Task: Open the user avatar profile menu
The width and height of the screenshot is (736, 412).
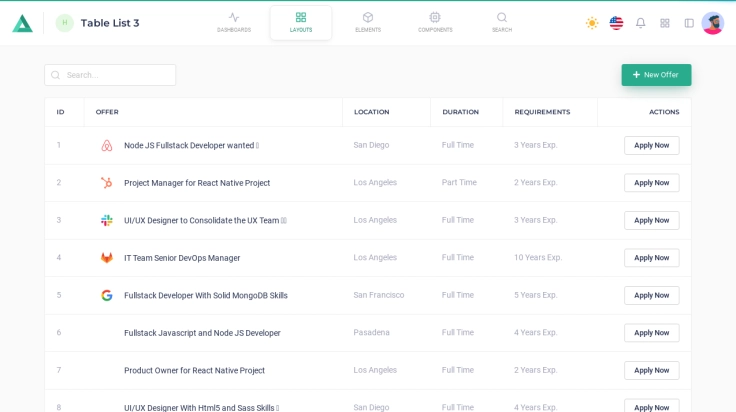Action: (713, 23)
